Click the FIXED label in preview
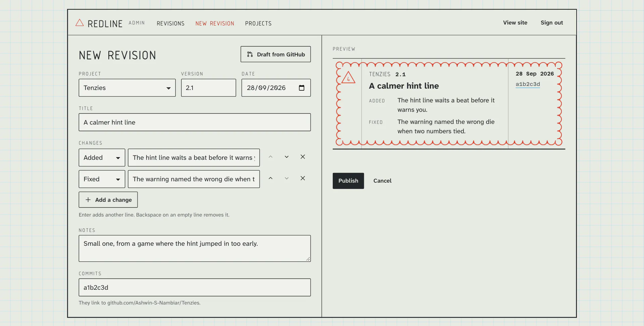This screenshot has width=644, height=326. coord(376,122)
